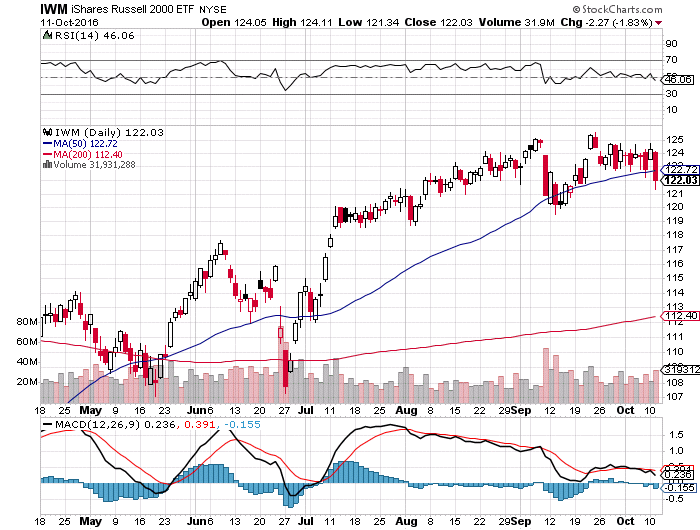Click the Volume 31,931,288 legend text
The image size is (700, 530).
(x=94, y=165)
